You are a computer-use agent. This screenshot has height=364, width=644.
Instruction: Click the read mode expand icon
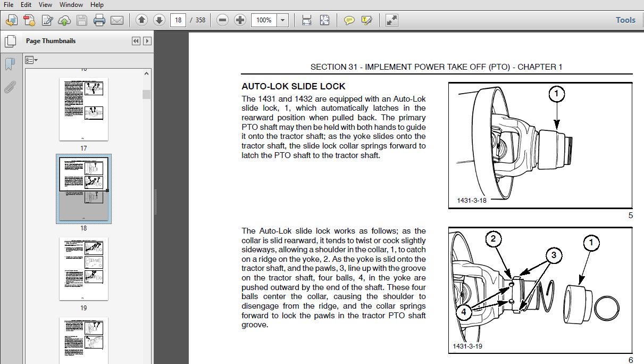(391, 20)
